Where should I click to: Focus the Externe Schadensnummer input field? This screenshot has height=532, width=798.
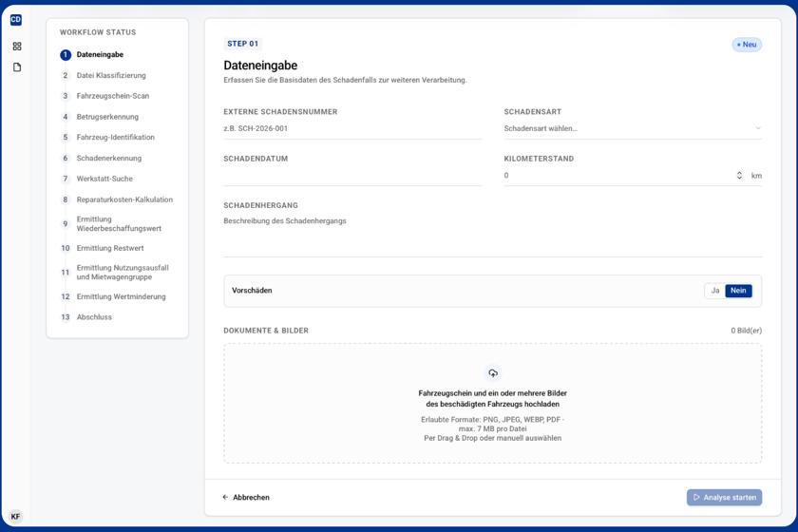pyautogui.click(x=352, y=129)
